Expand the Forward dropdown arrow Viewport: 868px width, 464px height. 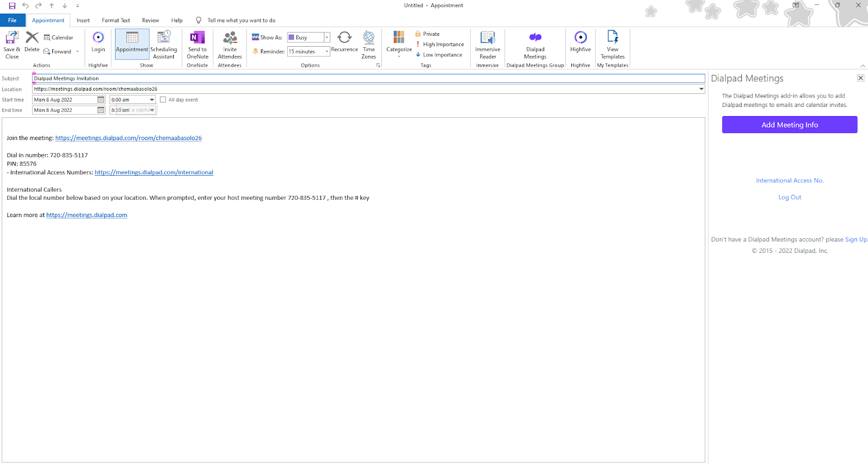pyautogui.click(x=78, y=52)
